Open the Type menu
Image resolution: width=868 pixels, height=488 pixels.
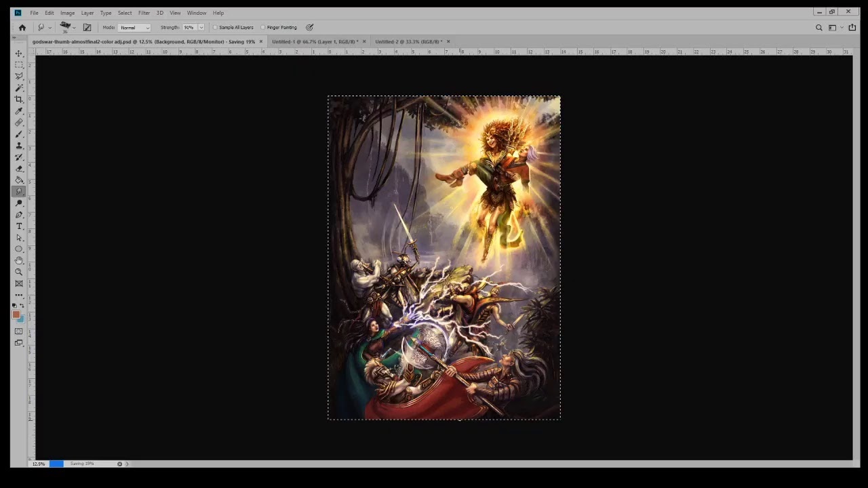point(106,13)
